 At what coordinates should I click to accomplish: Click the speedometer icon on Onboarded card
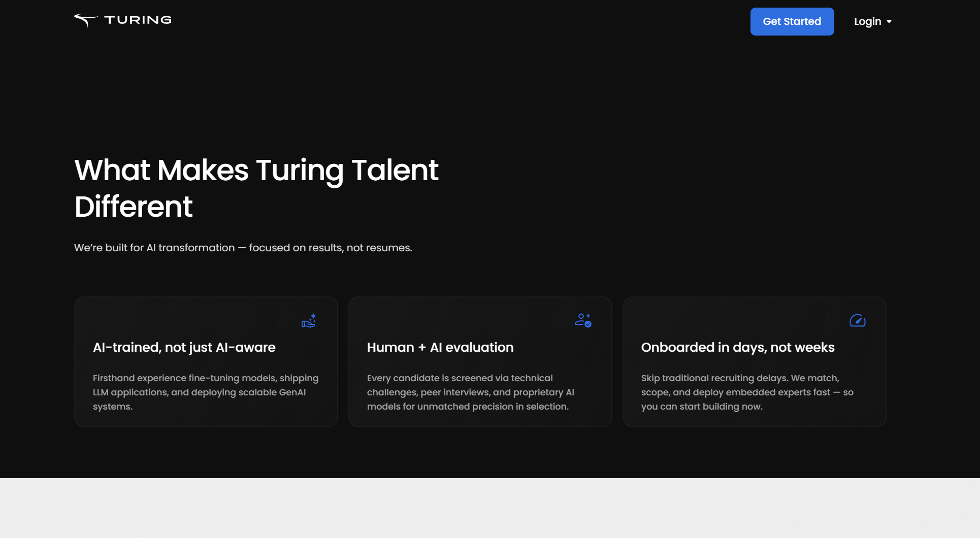point(858,321)
